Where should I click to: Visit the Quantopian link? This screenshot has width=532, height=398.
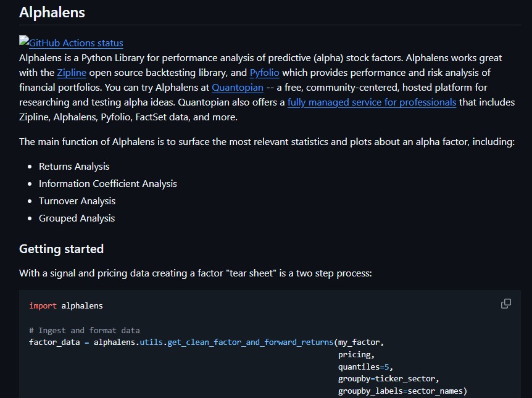point(238,88)
